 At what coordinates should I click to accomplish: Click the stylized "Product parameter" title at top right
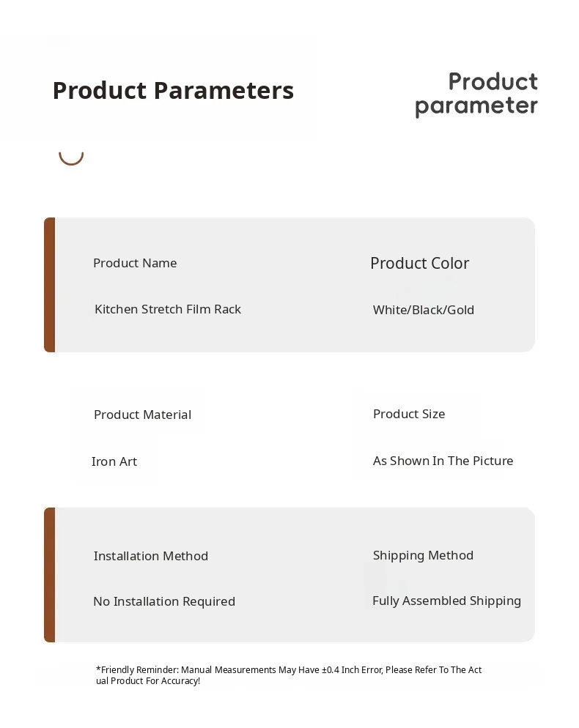pyautogui.click(x=477, y=94)
